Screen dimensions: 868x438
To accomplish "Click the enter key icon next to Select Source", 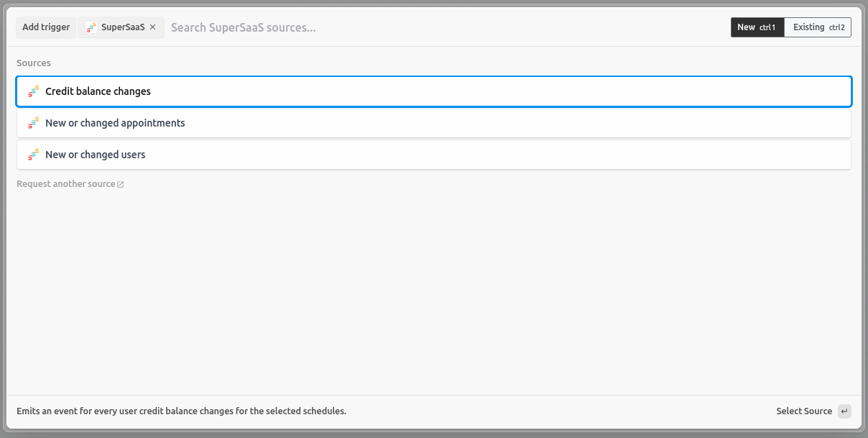I will coord(844,411).
